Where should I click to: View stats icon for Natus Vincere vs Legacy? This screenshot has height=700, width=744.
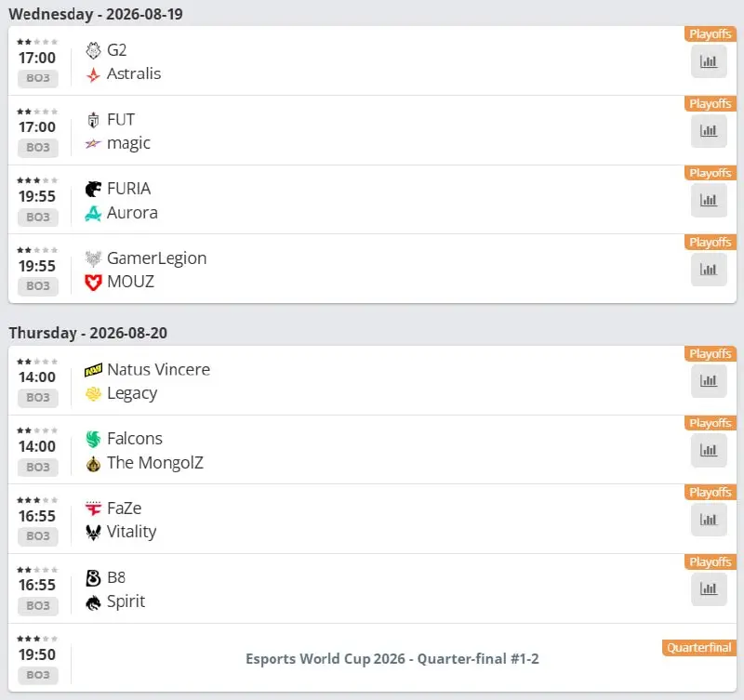tap(709, 381)
